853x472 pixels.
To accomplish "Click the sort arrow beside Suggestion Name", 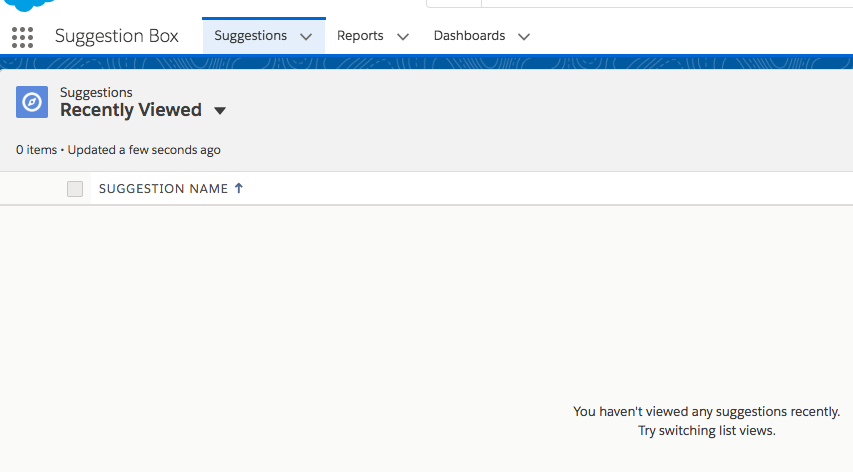I will click(239, 188).
